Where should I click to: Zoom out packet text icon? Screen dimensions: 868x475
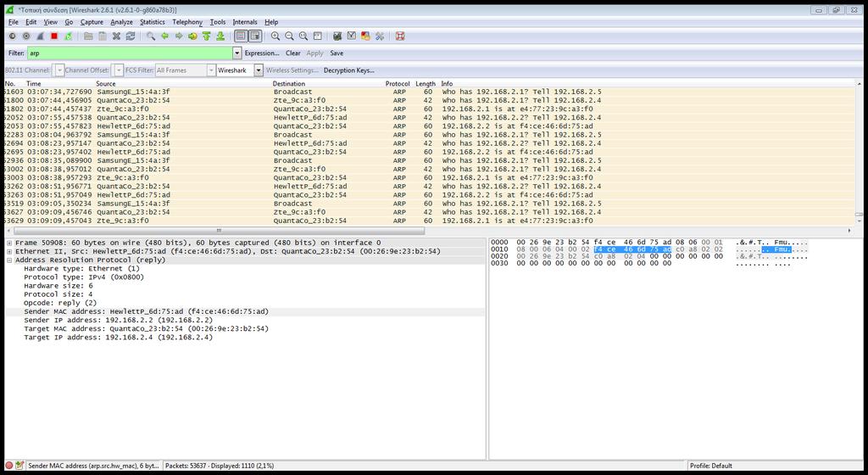(x=289, y=36)
